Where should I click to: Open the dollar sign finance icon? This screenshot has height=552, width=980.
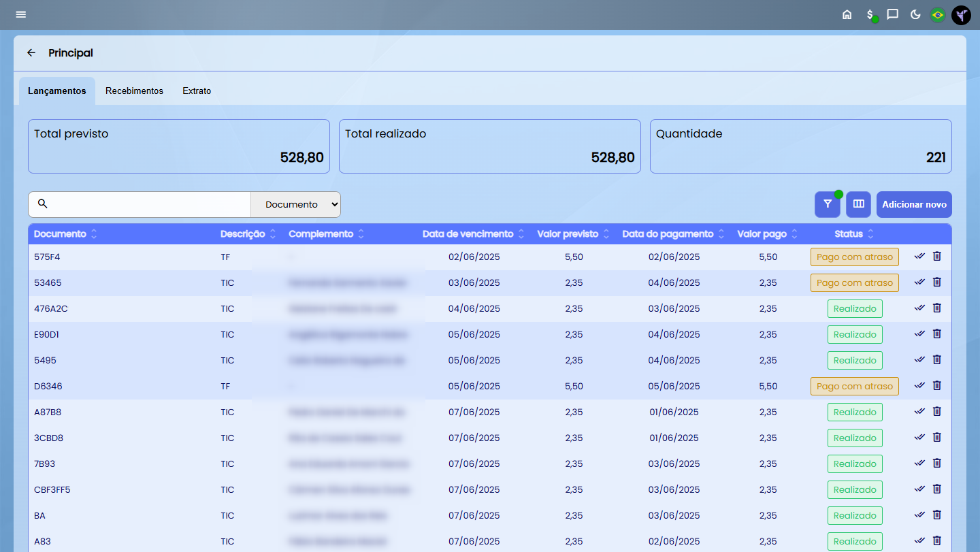[870, 14]
